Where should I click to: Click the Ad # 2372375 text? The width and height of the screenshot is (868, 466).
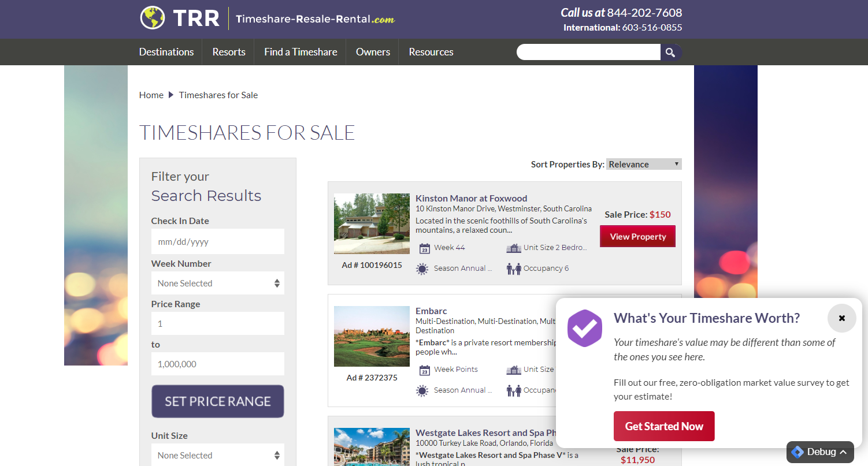[372, 378]
